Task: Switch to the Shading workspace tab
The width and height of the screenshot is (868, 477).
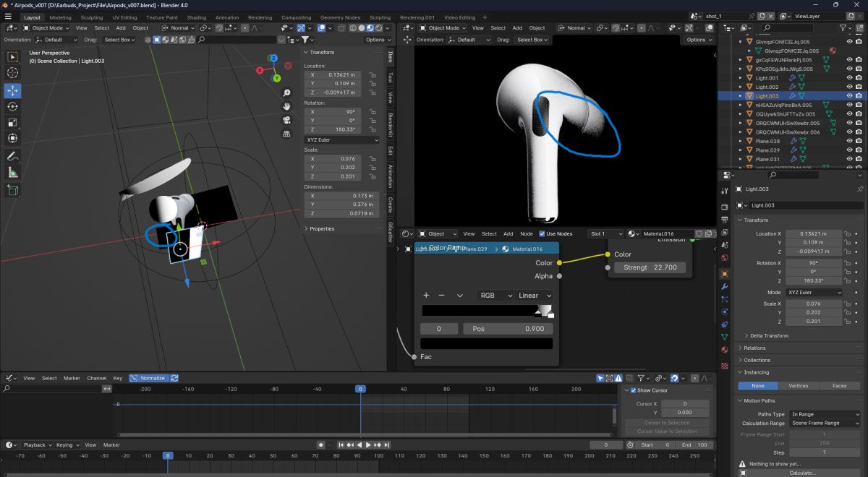Action: pyautogui.click(x=196, y=17)
